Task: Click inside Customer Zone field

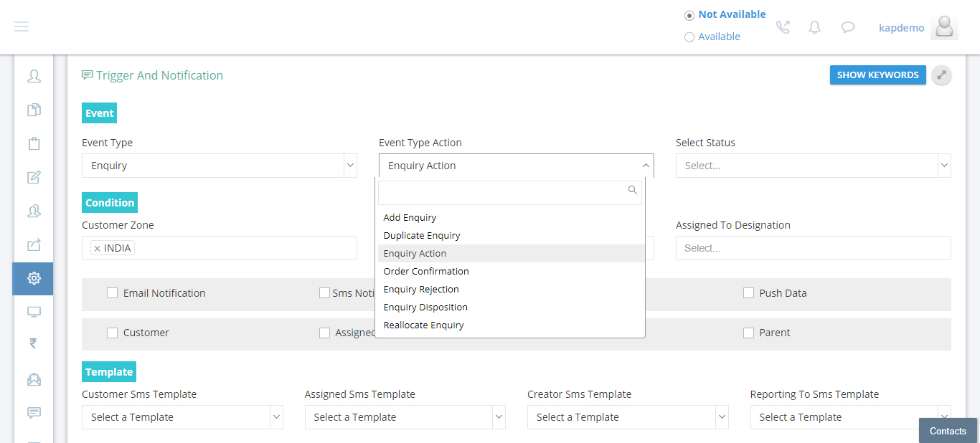Action: click(x=220, y=248)
